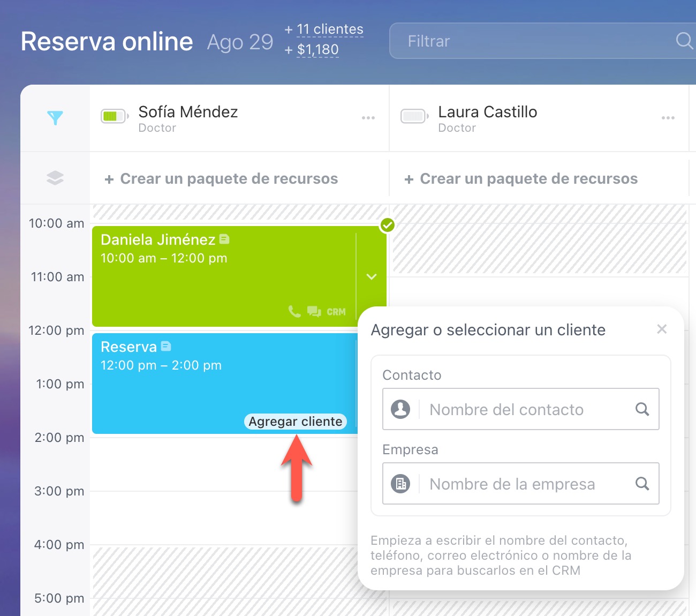
Task: Click Sofía Méndez battery workload indicator
Action: [114, 116]
